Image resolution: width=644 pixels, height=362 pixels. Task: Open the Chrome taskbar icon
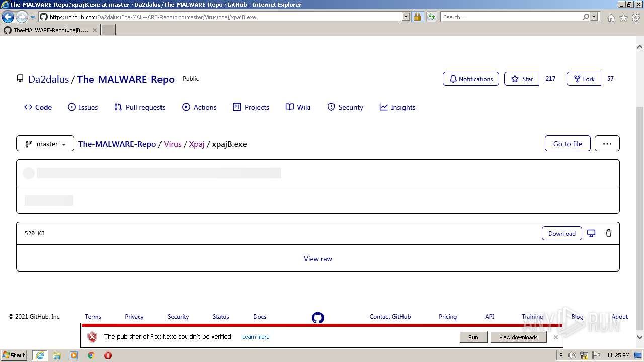91,355
